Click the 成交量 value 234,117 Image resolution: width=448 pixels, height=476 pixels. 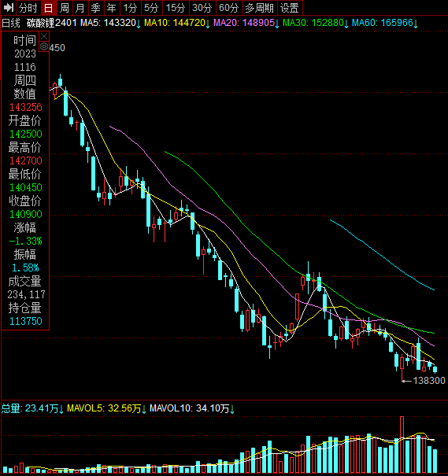26,294
